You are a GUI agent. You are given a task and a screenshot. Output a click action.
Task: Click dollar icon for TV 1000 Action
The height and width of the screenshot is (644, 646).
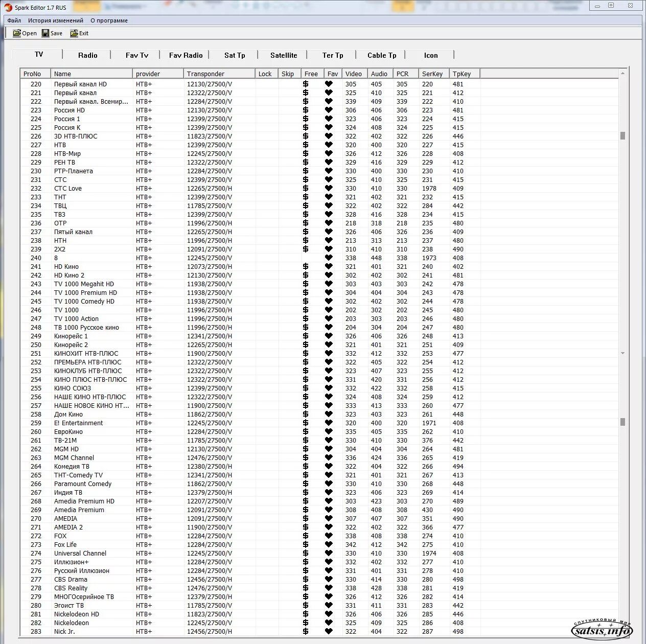click(x=306, y=318)
